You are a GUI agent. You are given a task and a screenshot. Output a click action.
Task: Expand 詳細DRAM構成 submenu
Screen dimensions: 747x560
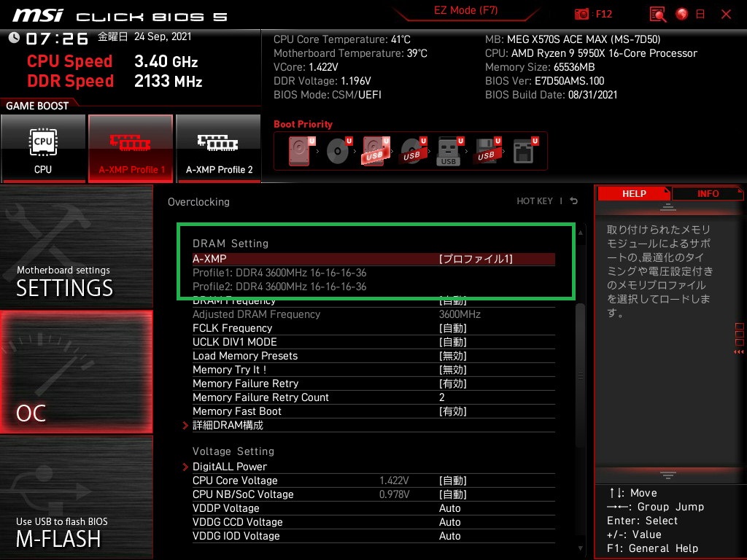click(x=373, y=425)
